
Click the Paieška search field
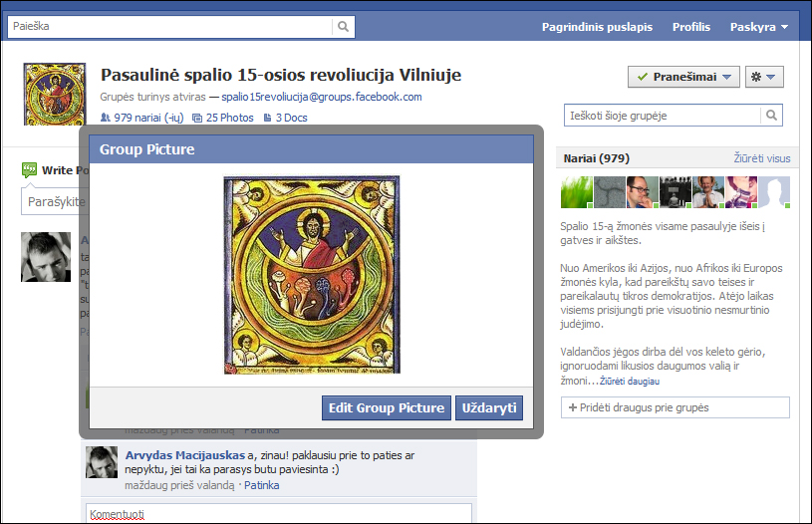pyautogui.click(x=169, y=27)
